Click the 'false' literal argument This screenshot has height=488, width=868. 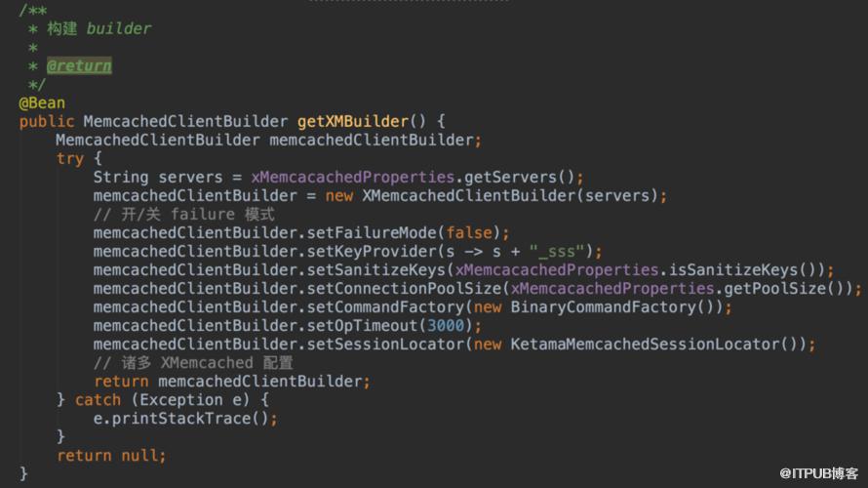(469, 232)
